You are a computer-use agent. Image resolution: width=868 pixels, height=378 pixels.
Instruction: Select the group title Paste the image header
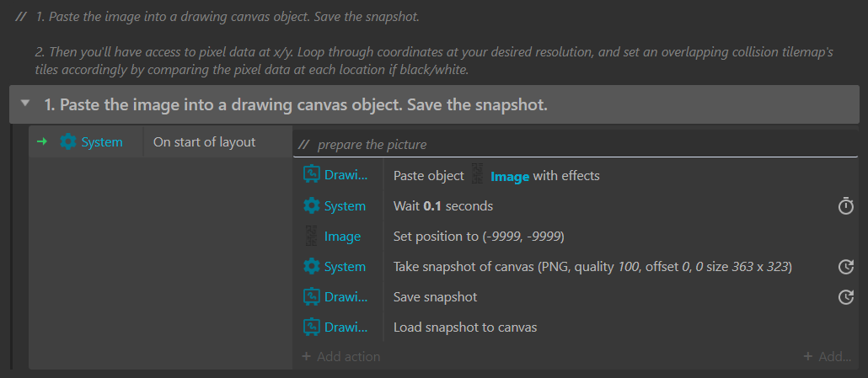[x=296, y=104]
